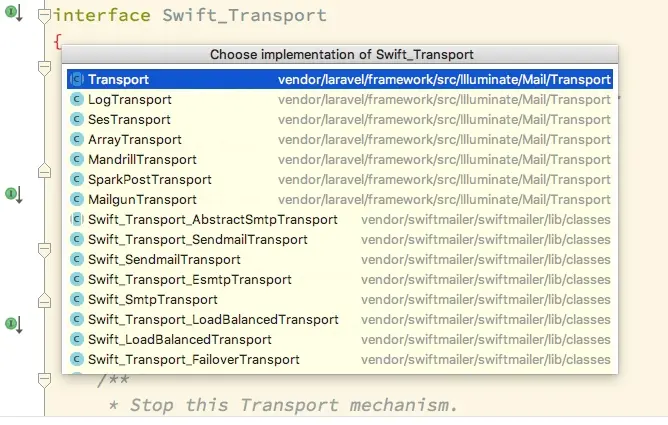Screen dimensions: 668x425
Task: Select the highlighted Transport implementation
Action: [x=340, y=80]
